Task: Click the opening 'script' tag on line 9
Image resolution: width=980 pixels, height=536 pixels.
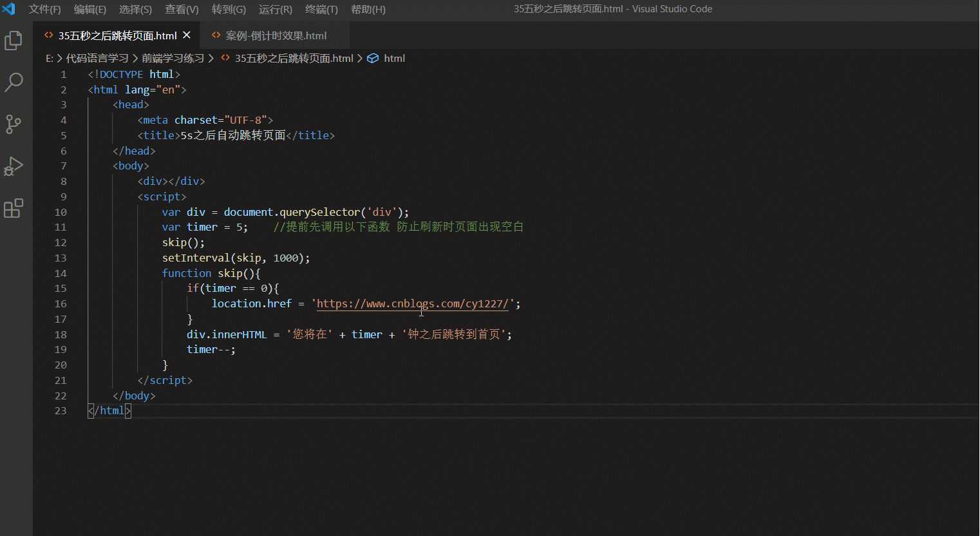Action: 162,196
